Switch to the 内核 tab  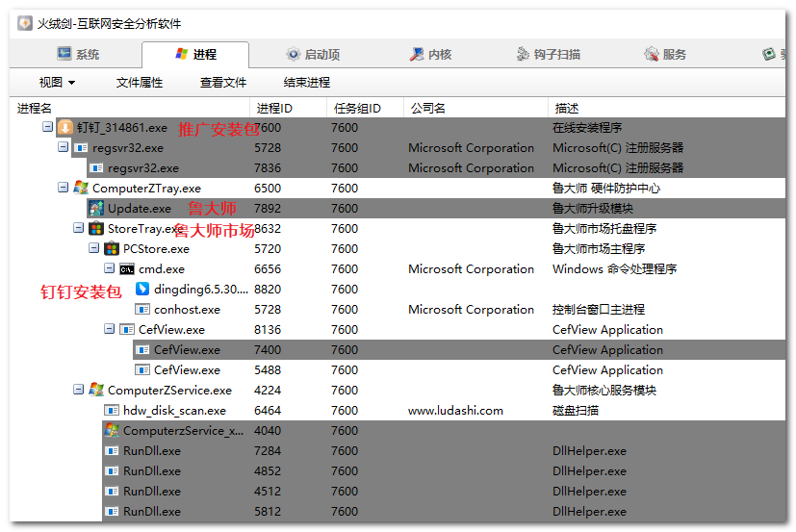[430, 54]
